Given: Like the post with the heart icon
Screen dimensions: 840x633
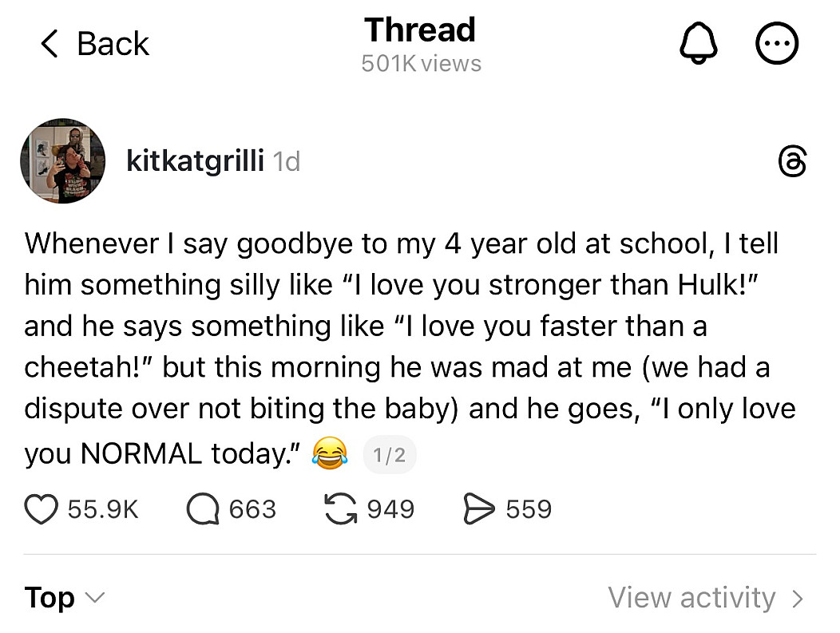Looking at the screenshot, I should 42,509.
